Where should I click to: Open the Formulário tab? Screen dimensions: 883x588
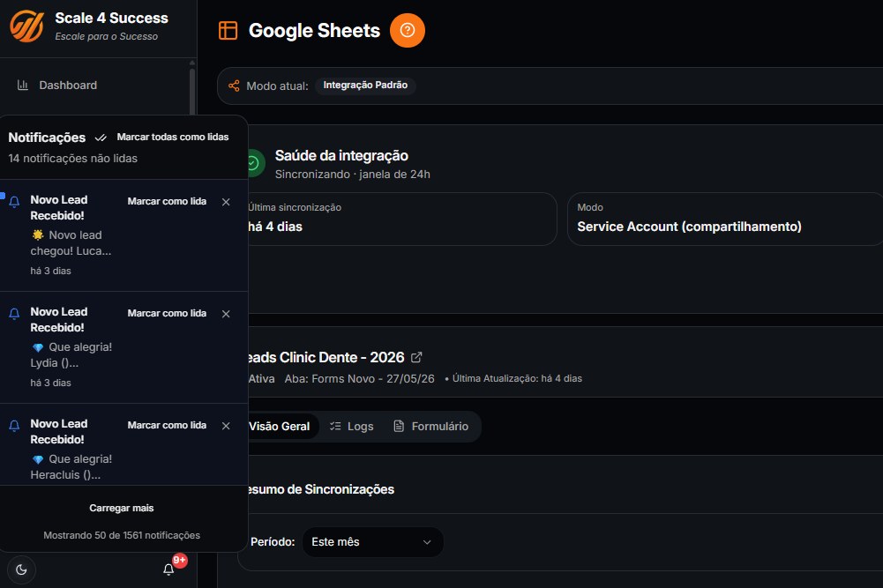pos(430,427)
